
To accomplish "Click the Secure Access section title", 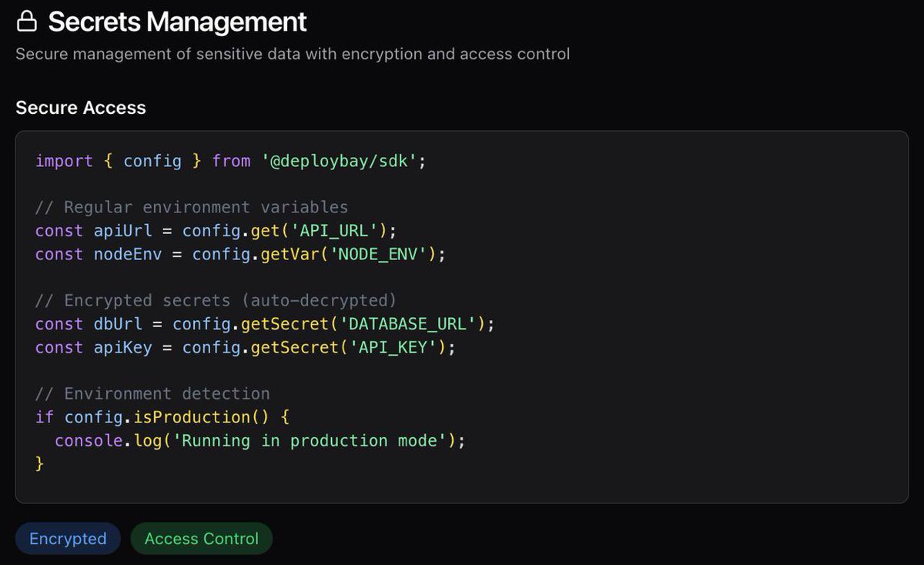I will (x=81, y=108).
